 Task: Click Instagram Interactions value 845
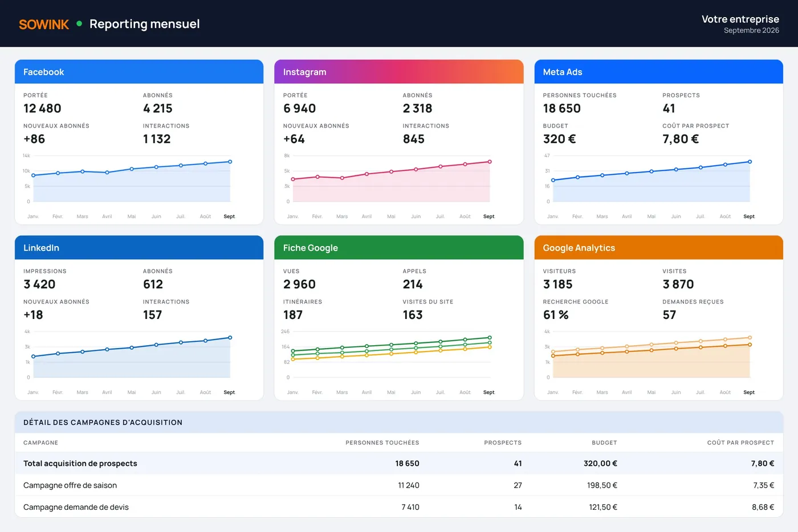414,139
